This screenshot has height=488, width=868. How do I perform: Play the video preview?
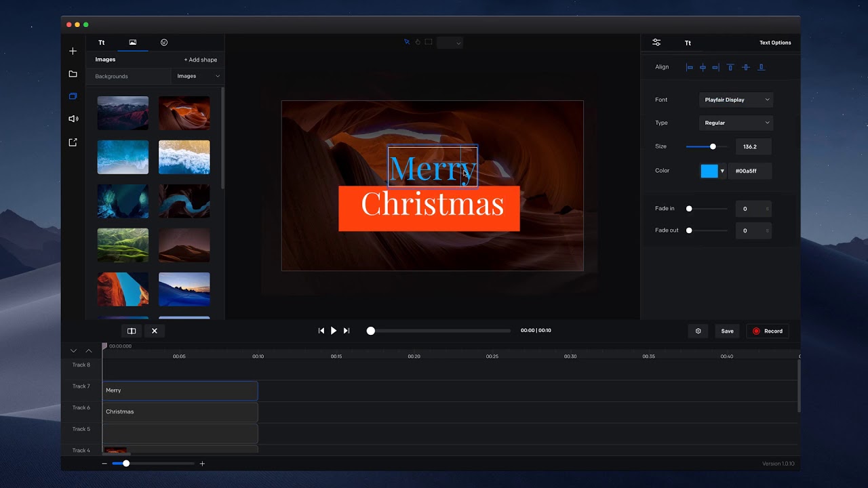pos(334,331)
